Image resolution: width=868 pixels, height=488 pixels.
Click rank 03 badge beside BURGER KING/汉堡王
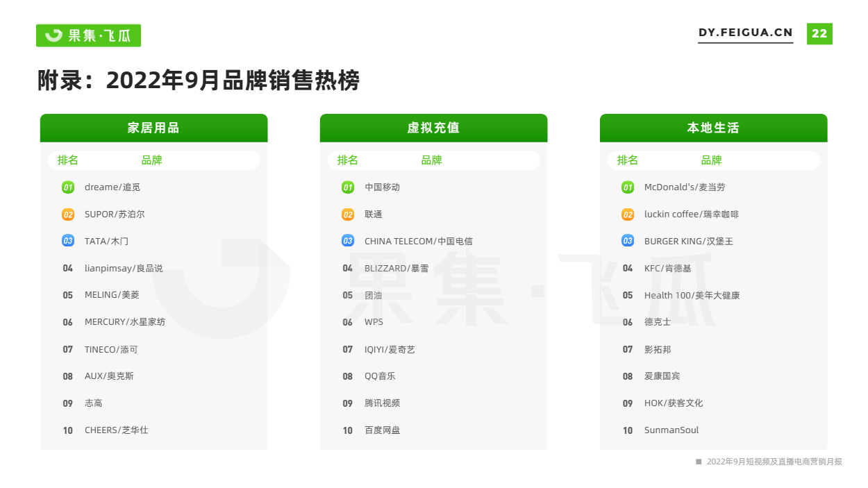tap(628, 241)
